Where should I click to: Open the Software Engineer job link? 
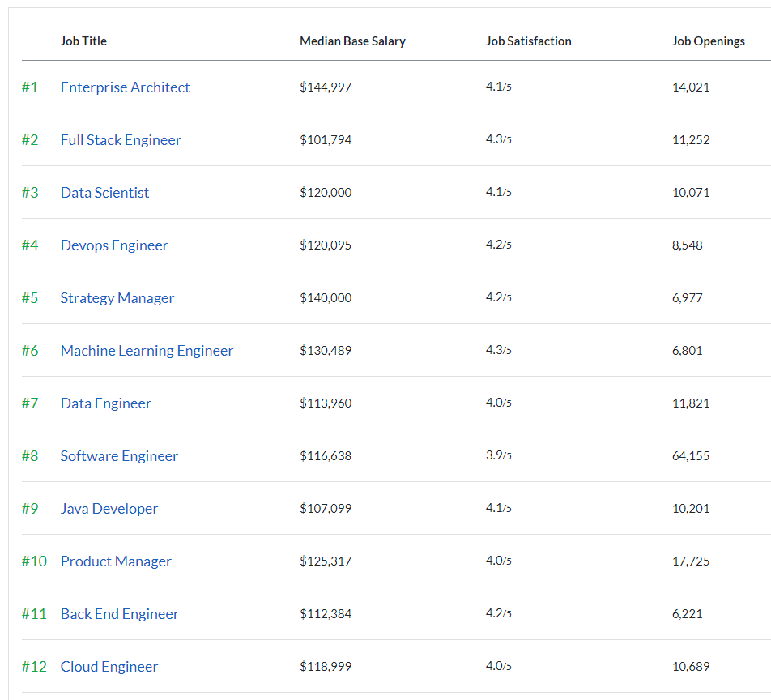119,456
